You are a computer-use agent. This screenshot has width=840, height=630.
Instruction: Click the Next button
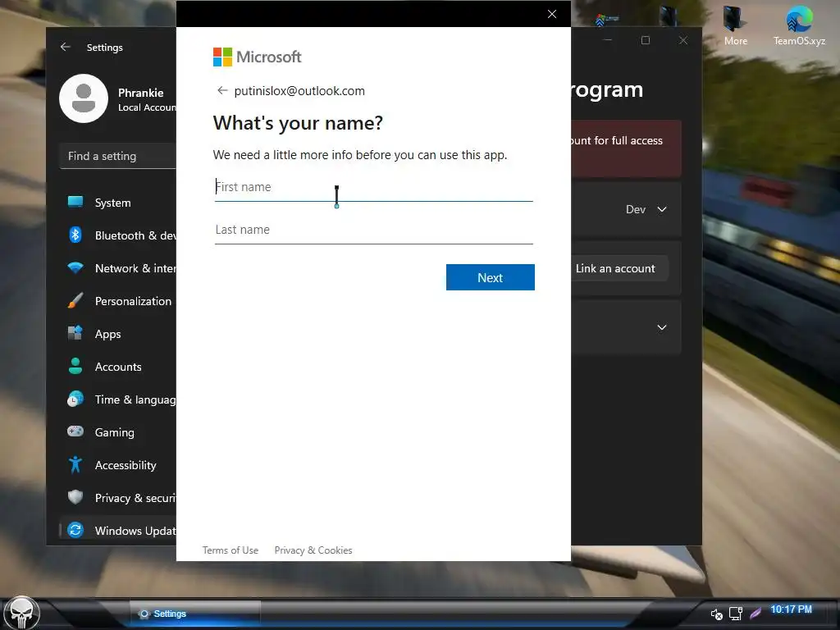pyautogui.click(x=491, y=277)
